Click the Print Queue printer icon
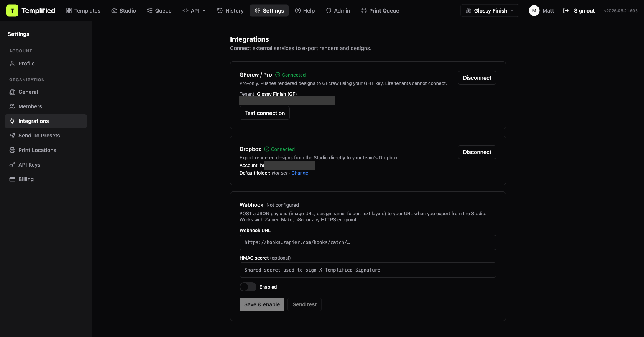Viewport: 644px width, 337px height. 364,11
